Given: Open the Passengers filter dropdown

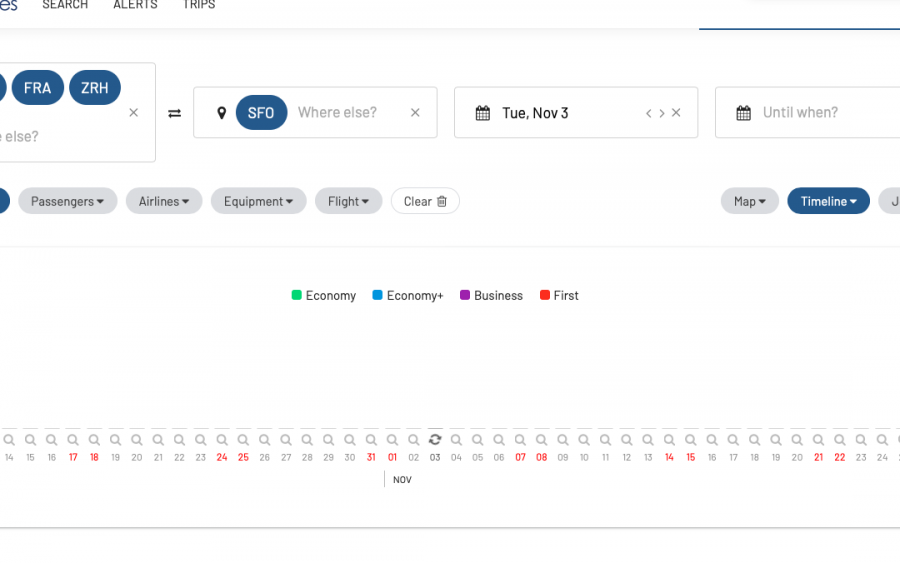Looking at the screenshot, I should (x=67, y=201).
